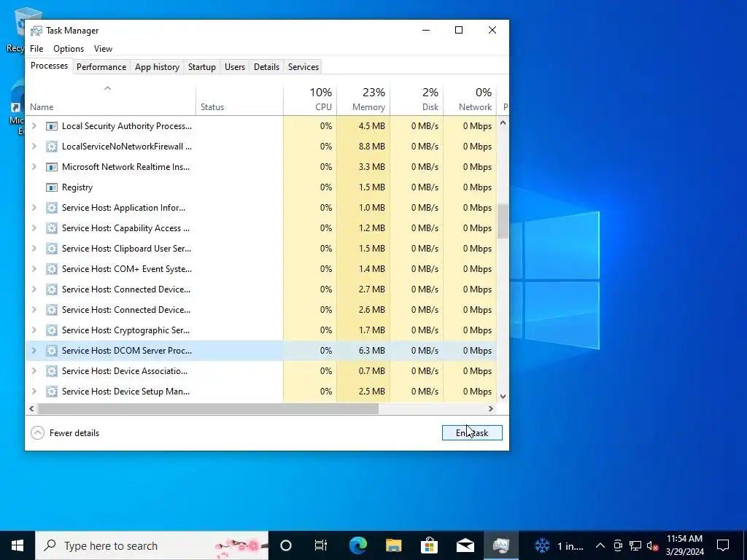
Task: Click the Service Host: Cryptographic Services gear icon
Action: [x=52, y=330]
